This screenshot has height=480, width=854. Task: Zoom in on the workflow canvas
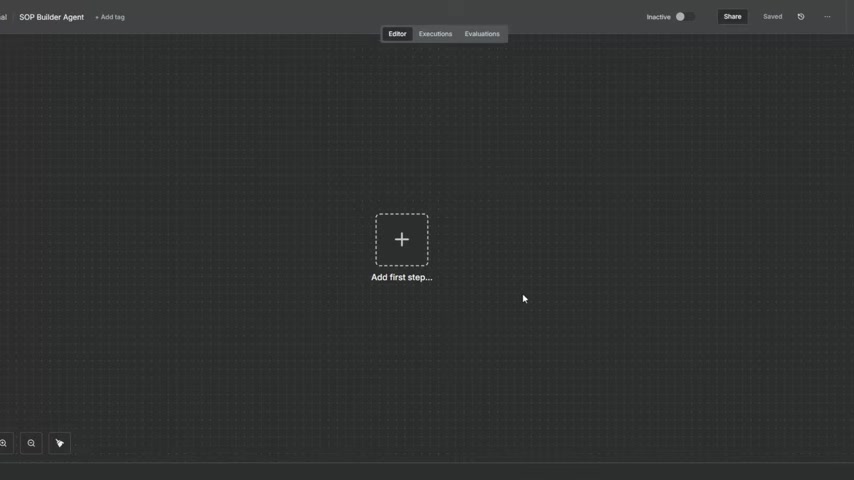click(4, 443)
